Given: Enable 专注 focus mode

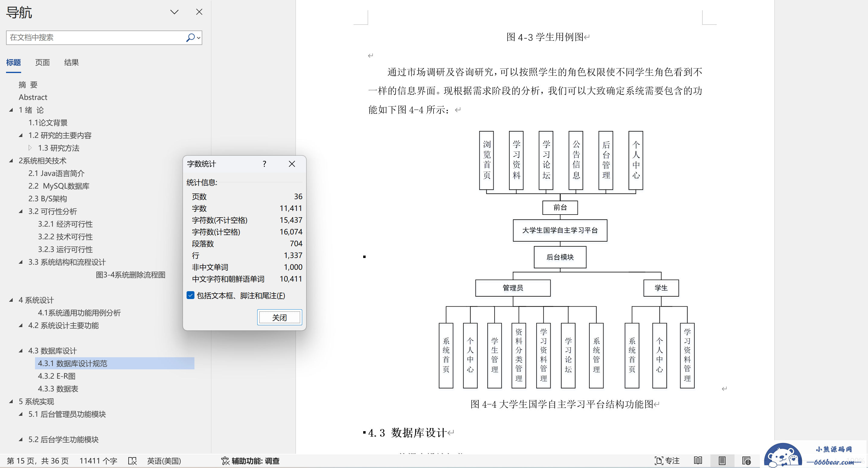Looking at the screenshot, I should coord(667,461).
